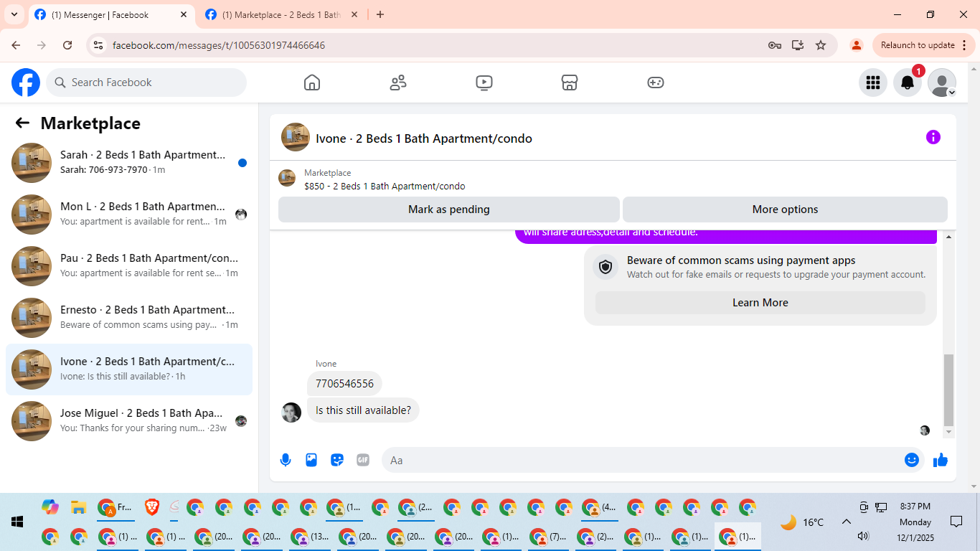Open the notifications bell
This screenshot has width=980, height=551.
[x=908, y=83]
